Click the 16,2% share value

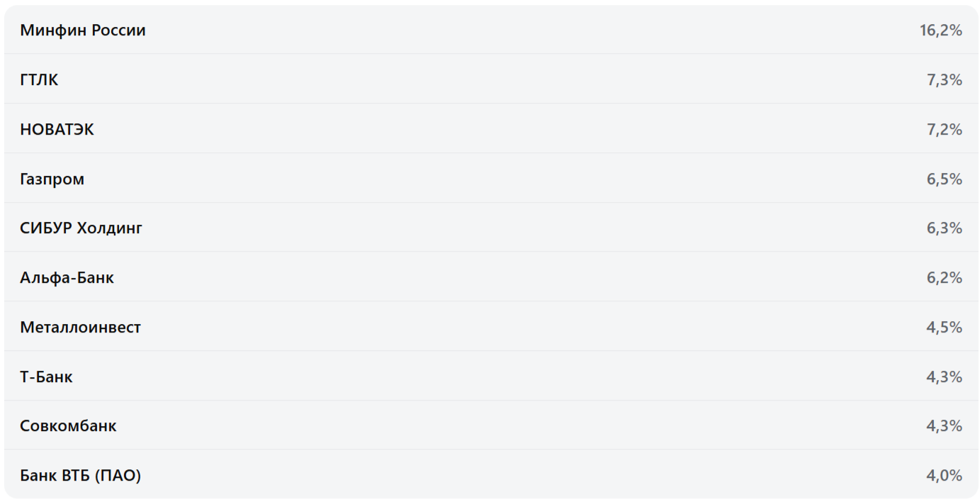(940, 30)
